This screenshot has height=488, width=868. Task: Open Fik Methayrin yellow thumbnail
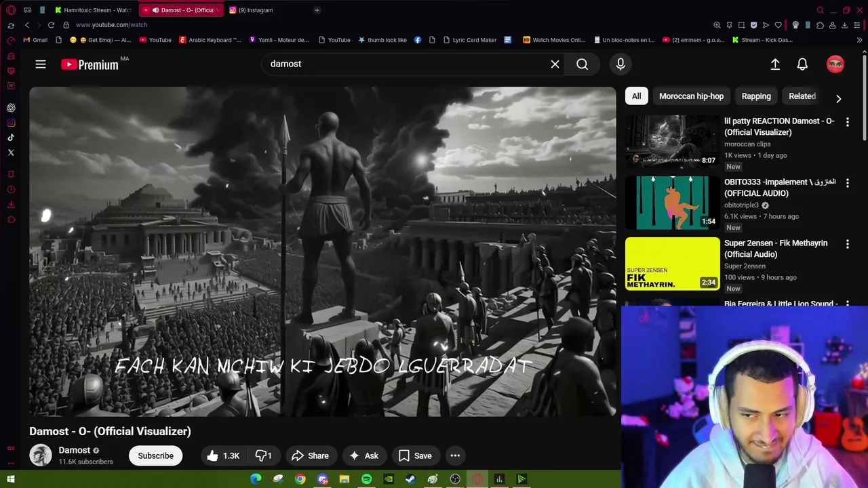[672, 264]
